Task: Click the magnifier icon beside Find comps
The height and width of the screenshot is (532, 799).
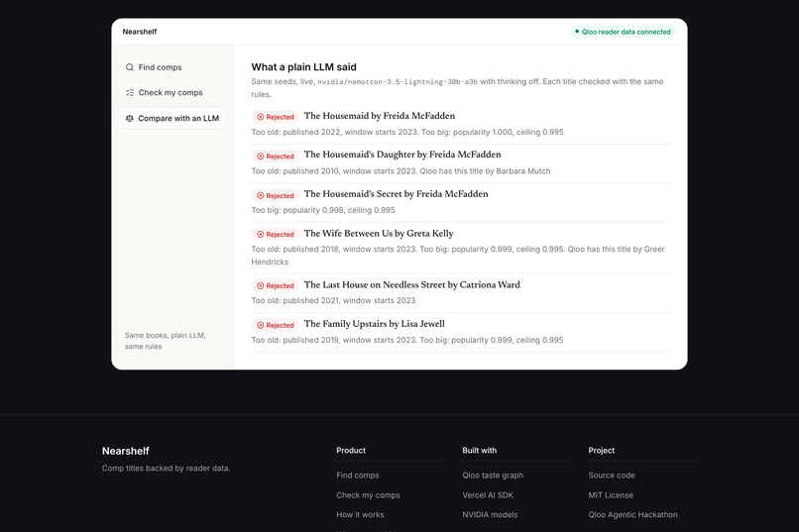Action: (130, 67)
